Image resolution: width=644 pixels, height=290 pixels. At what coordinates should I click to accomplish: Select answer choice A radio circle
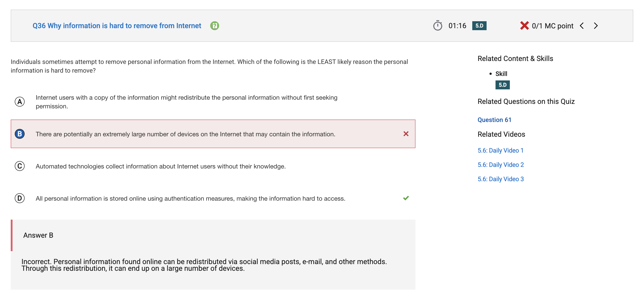[20, 102]
